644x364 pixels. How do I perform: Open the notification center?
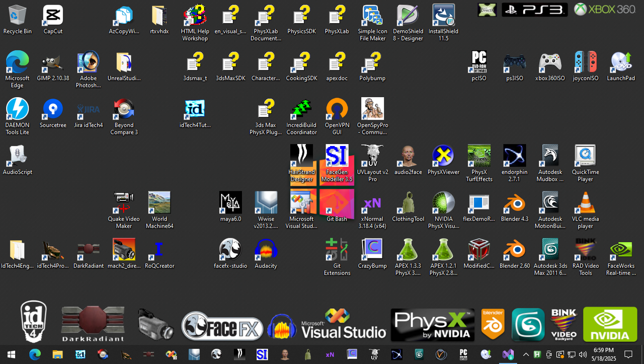(628, 354)
